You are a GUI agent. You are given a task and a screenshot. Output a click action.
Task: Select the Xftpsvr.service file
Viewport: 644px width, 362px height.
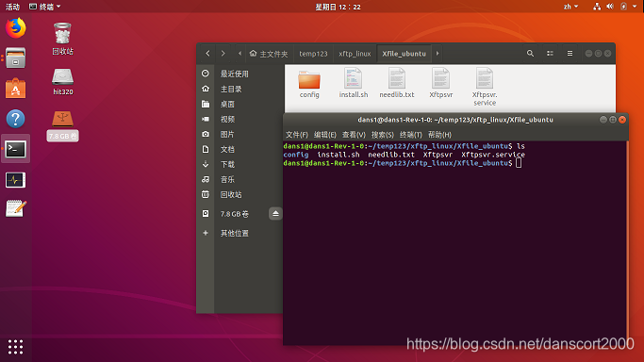coord(485,87)
